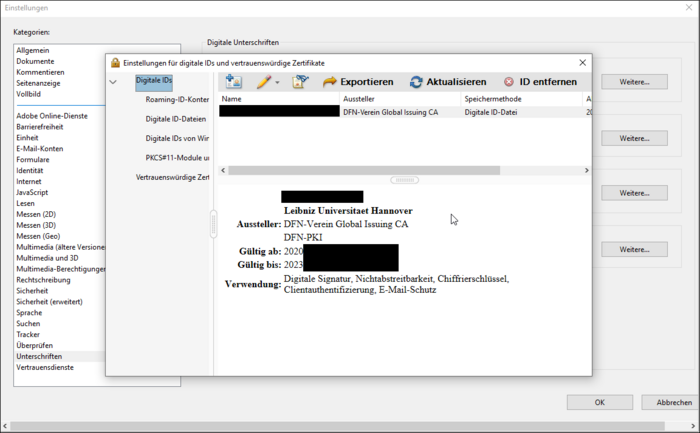700x433 pixels.
Task: Close the Einstellungen window
Action: tap(689, 8)
